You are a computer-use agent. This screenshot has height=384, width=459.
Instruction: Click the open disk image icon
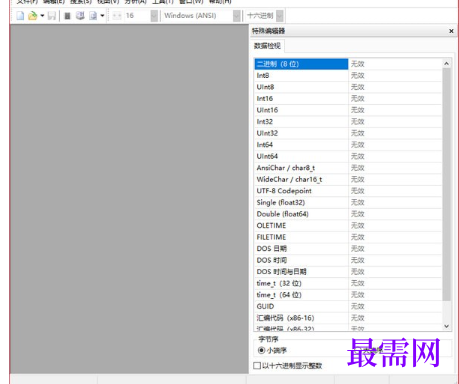[x=93, y=16]
